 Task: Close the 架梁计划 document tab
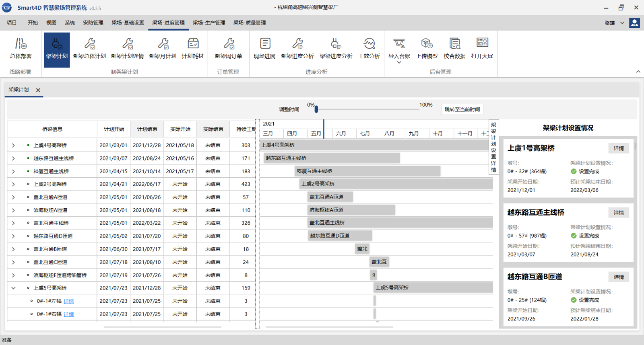pos(38,90)
